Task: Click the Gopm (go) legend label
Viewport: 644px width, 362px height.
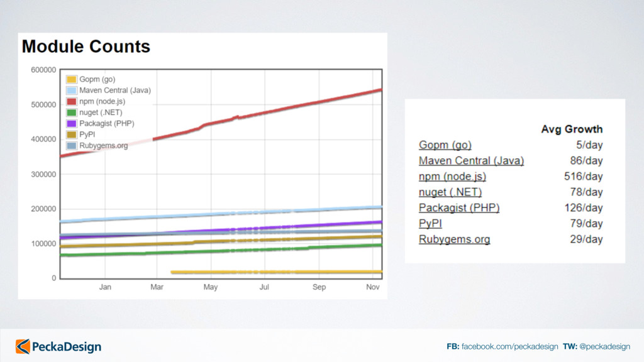Action: tap(97, 79)
